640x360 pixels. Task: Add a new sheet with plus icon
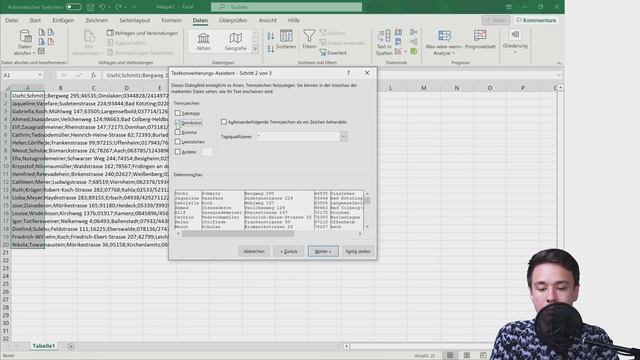(x=71, y=346)
